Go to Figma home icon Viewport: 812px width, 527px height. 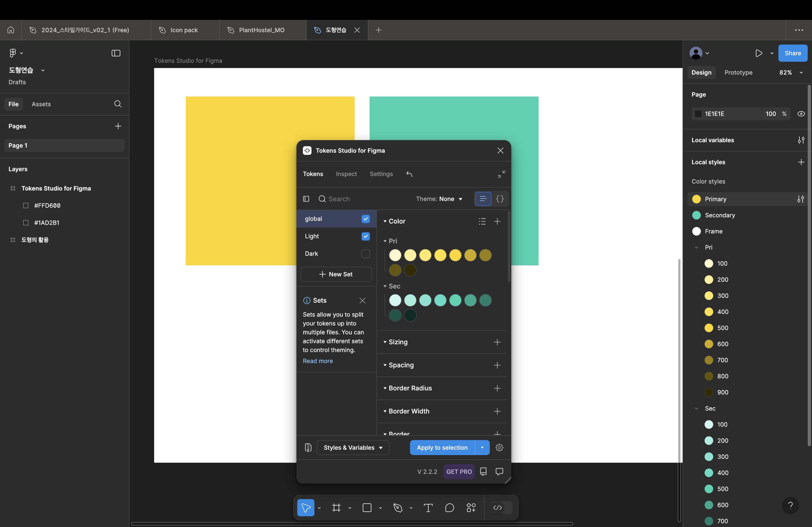coord(11,30)
